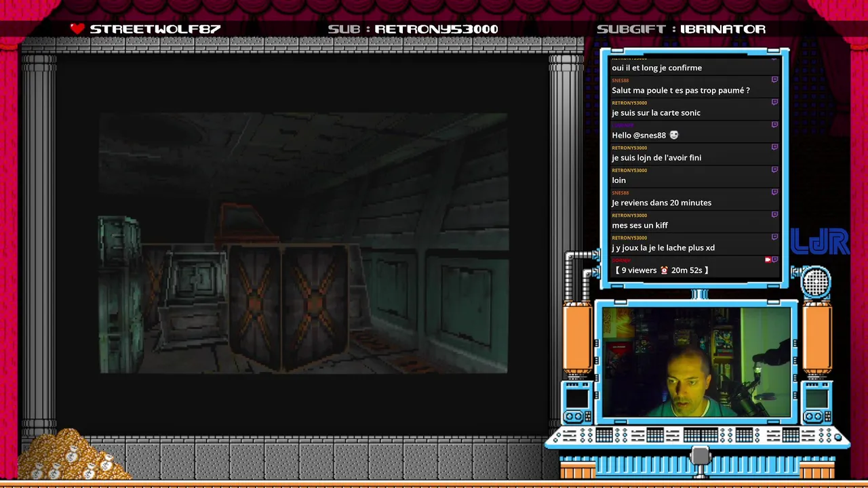Click the SNES88 username above 'Je reviens dans 20 minutes'
The width and height of the screenshot is (868, 488).
click(620, 192)
